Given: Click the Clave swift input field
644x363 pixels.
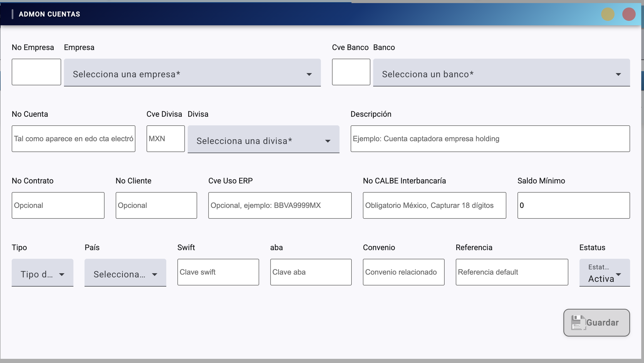Looking at the screenshot, I should click(x=218, y=272).
